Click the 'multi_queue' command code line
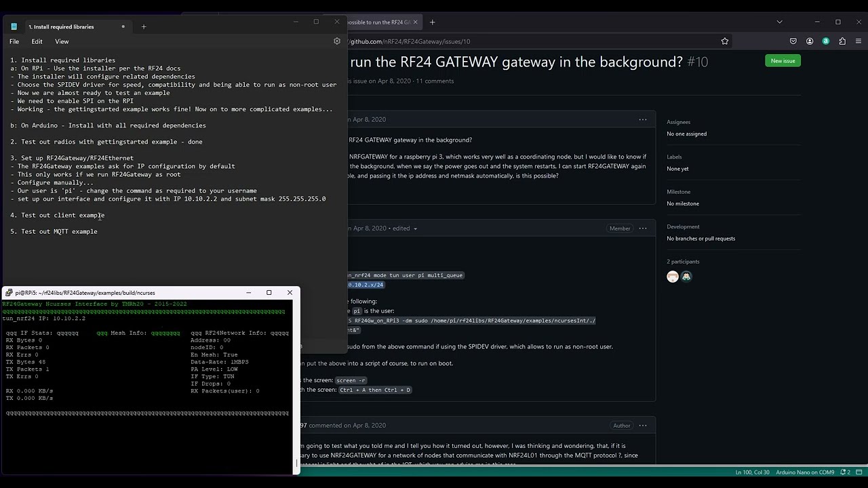This screenshot has height=488, width=868. [405, 275]
